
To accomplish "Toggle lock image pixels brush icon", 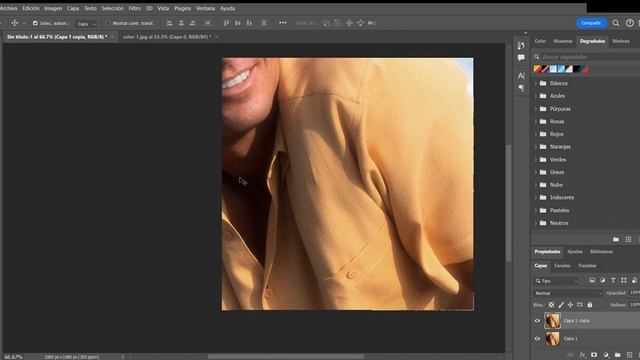I will click(561, 305).
